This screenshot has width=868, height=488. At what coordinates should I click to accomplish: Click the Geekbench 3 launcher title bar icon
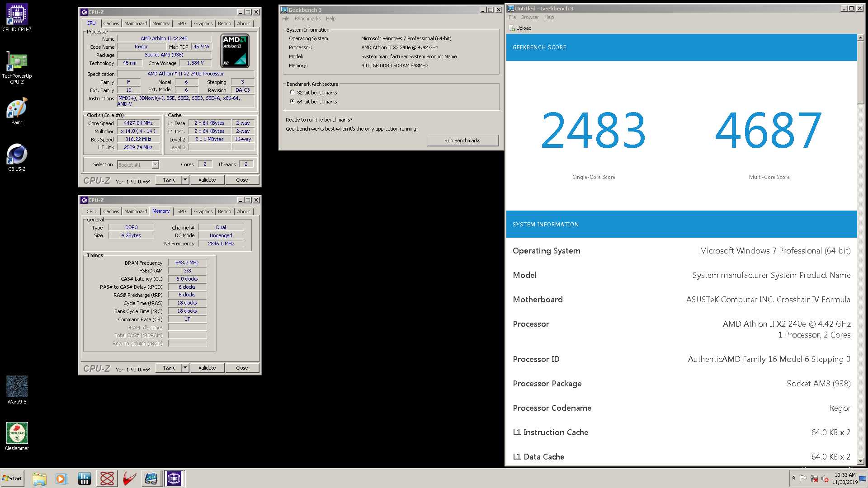tap(284, 10)
